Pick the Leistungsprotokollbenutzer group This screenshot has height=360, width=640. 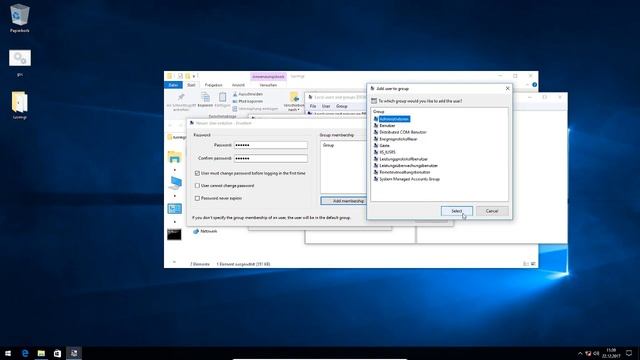[403, 159]
